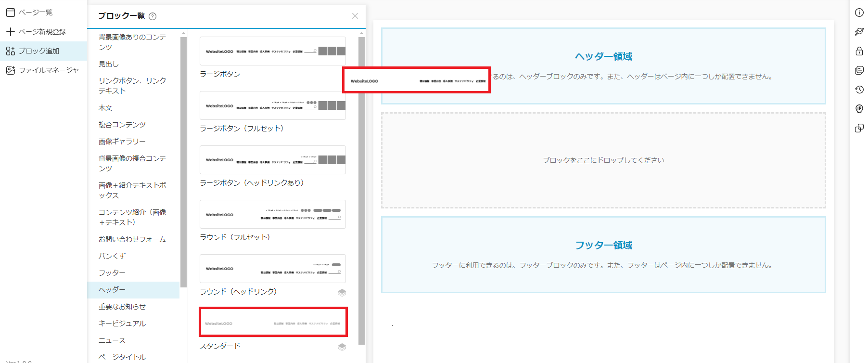The height and width of the screenshot is (363, 868).
Task: Click the category list scrollbar
Action: [183, 162]
